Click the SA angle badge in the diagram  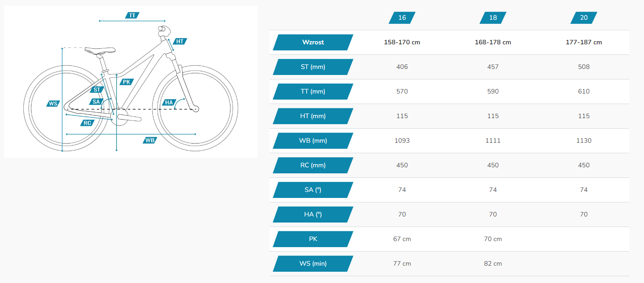(x=96, y=102)
